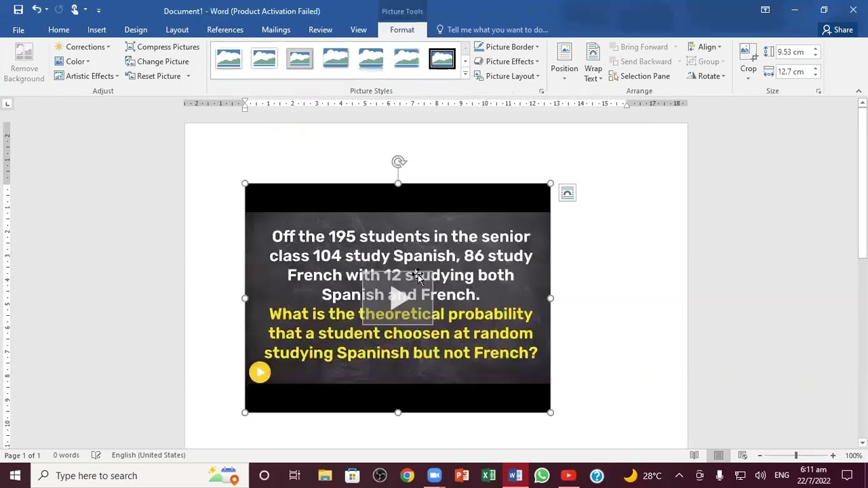Image resolution: width=868 pixels, height=488 pixels.
Task: Open the Rotate dropdown
Action: (706, 76)
